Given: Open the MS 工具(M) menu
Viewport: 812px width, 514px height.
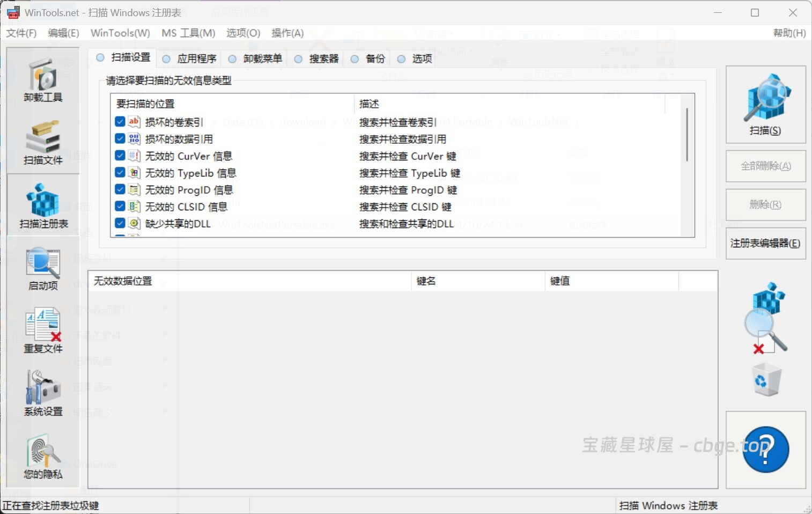Looking at the screenshot, I should click(x=188, y=33).
